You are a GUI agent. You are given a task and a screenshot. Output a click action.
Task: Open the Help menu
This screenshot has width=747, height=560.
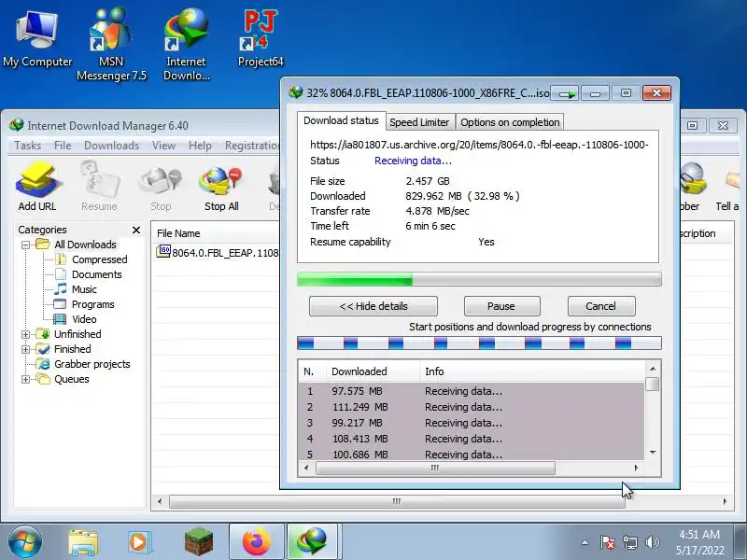200,146
